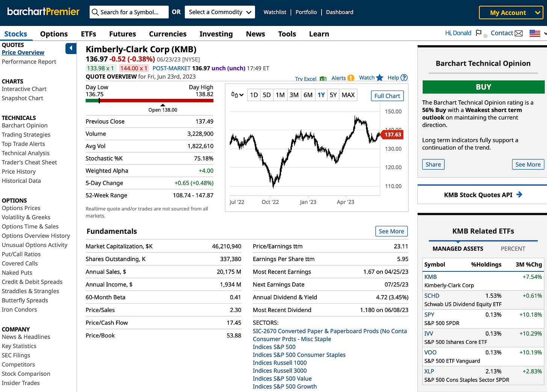Open Indices Russell 3000 sector link

(280, 371)
